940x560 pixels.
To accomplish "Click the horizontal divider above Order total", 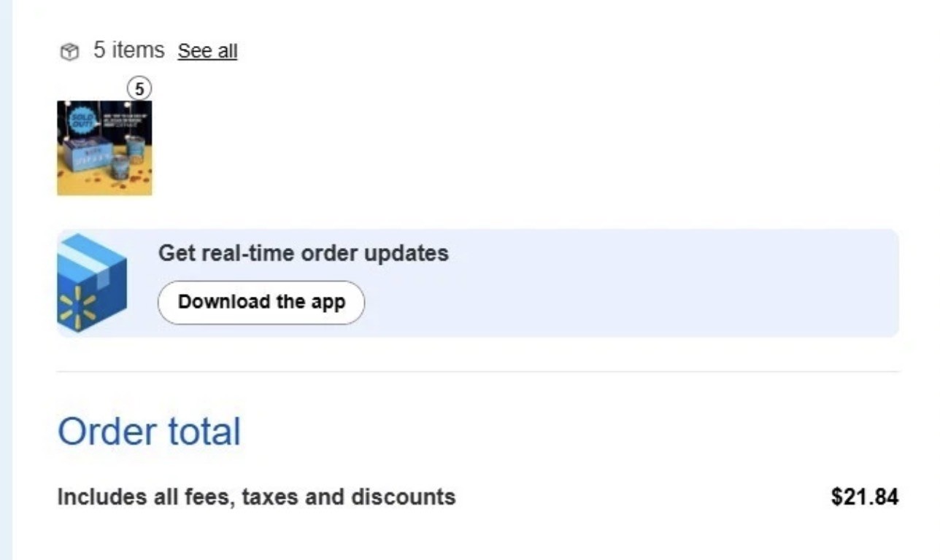I will click(x=478, y=372).
